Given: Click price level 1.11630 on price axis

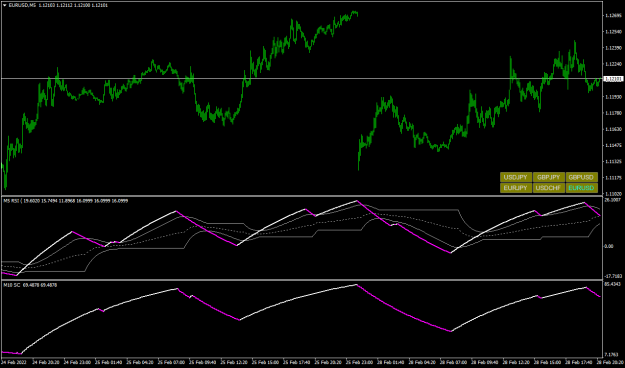Looking at the screenshot, I should [x=613, y=129].
